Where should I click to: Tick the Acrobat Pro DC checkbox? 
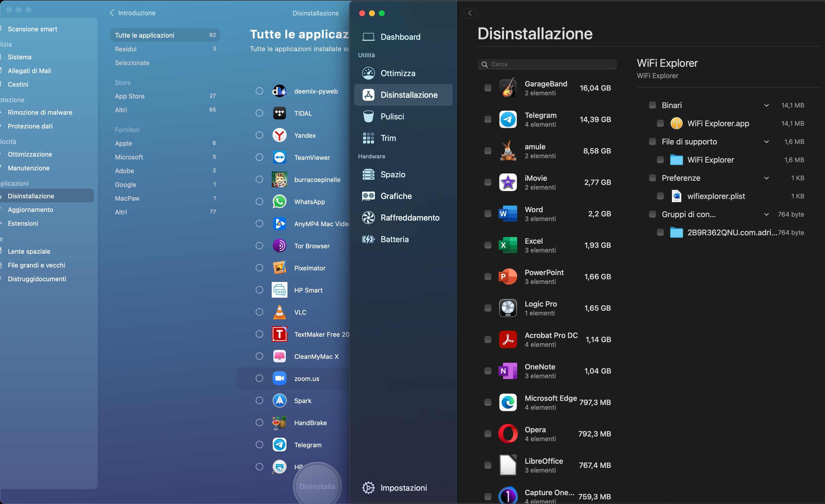488,339
